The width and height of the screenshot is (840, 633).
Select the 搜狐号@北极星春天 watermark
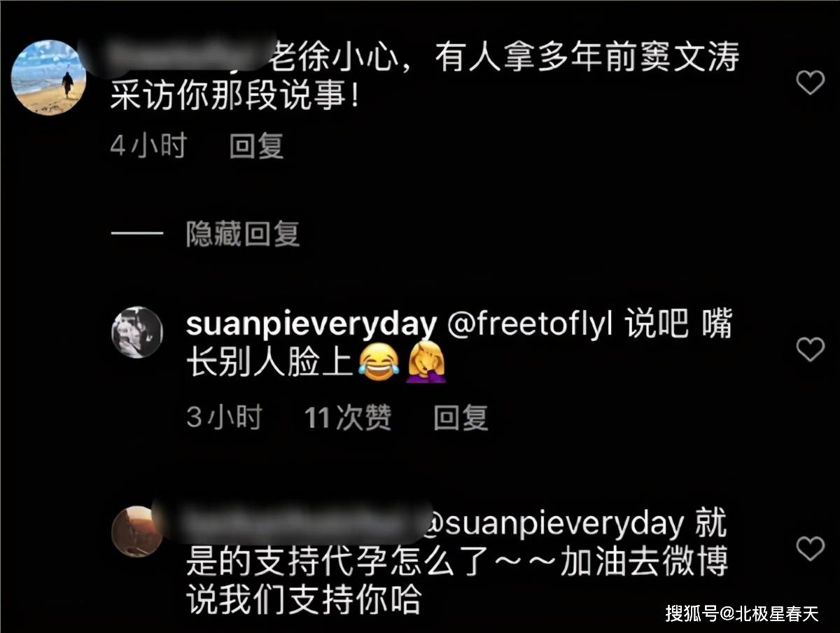coord(742,614)
